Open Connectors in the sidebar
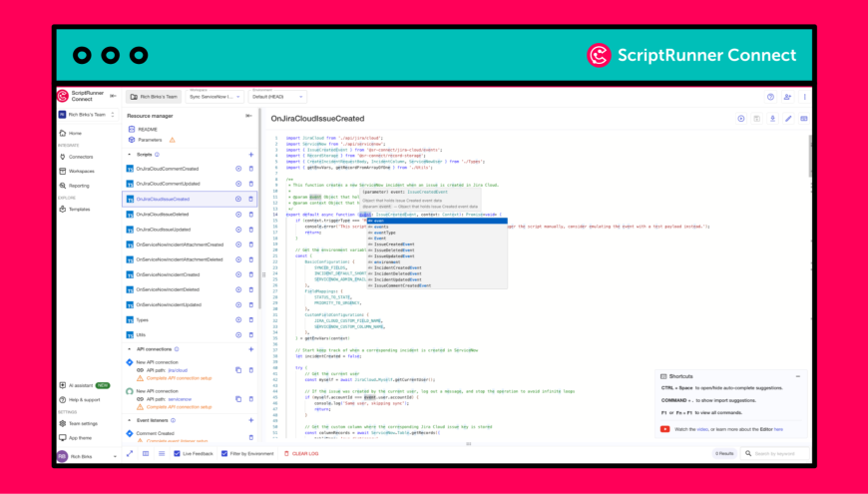Image resolution: width=868 pixels, height=494 pixels. pos(77,158)
